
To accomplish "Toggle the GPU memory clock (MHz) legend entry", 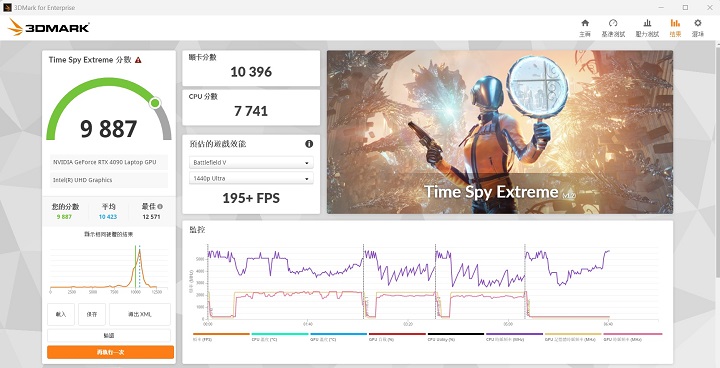I will (573, 337).
